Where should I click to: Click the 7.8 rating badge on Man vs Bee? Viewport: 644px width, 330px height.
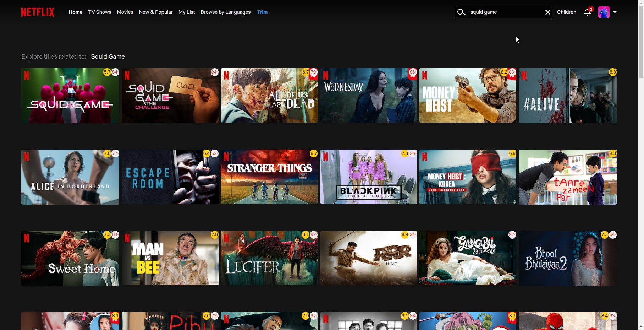pyautogui.click(x=214, y=235)
